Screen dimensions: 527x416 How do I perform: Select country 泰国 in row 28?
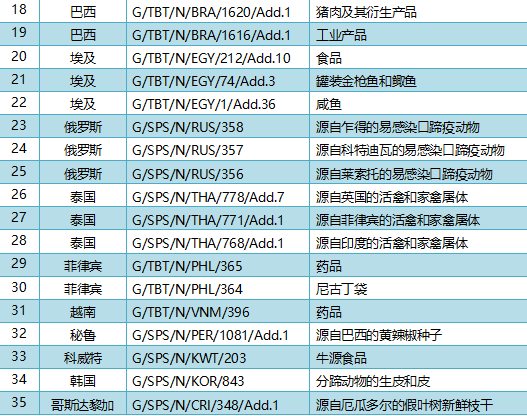point(83,243)
